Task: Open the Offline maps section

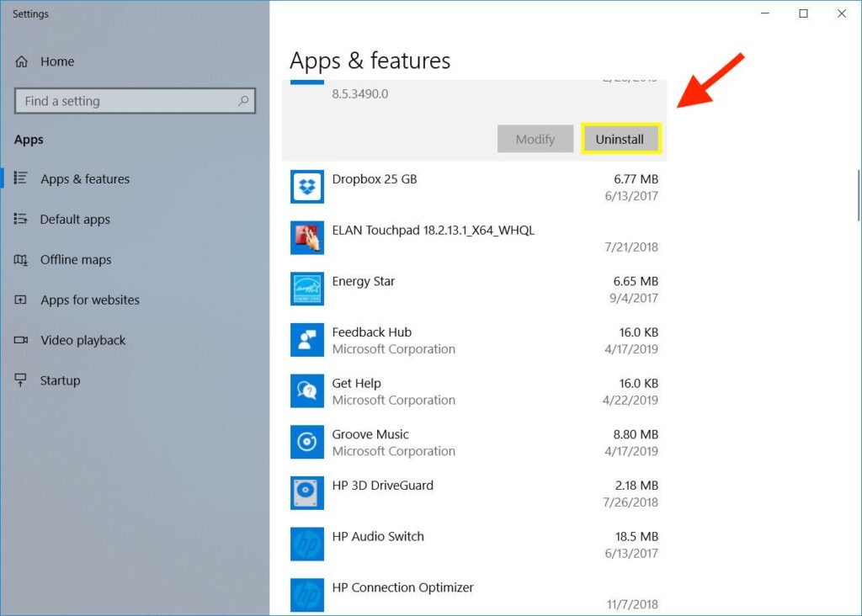Action: tap(76, 260)
